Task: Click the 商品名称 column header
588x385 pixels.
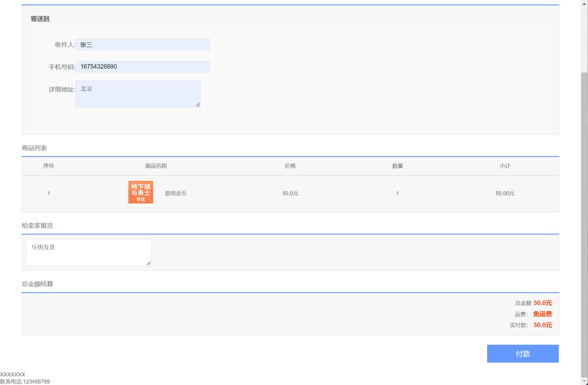Action: click(156, 166)
